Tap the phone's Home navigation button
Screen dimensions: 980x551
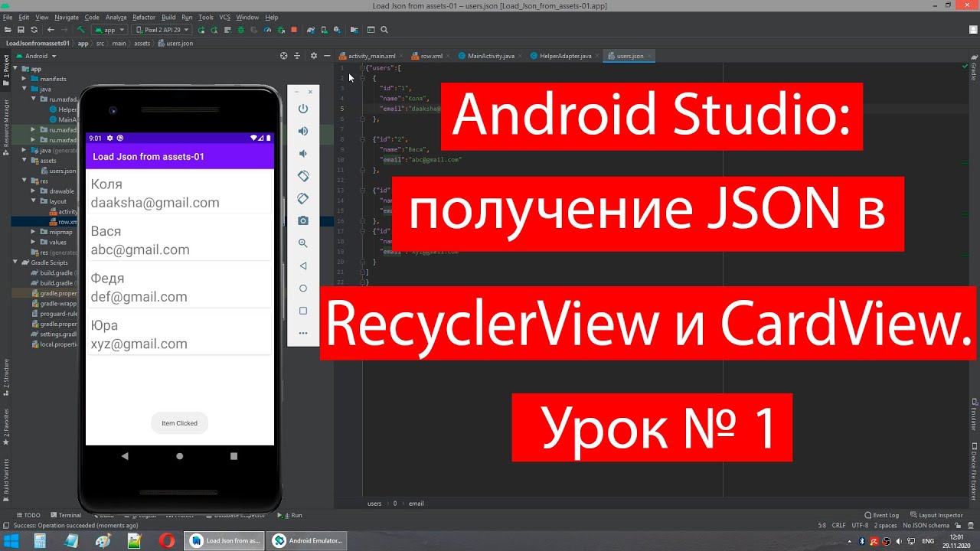click(x=180, y=456)
